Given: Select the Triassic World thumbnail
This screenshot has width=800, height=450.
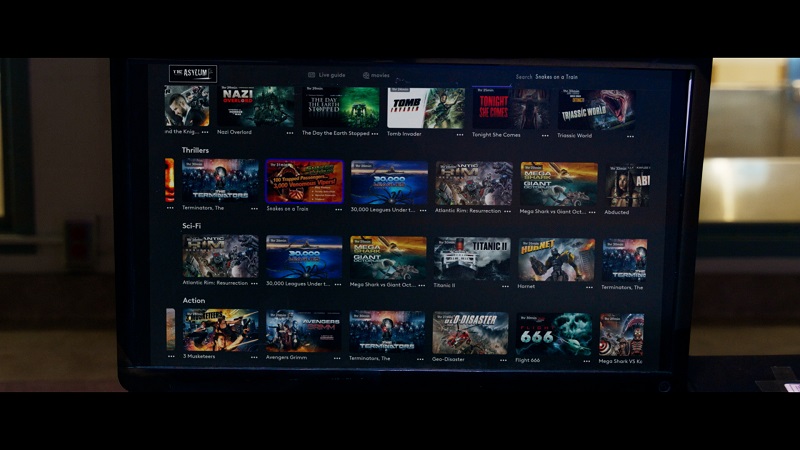Looking at the screenshot, I should pyautogui.click(x=596, y=110).
